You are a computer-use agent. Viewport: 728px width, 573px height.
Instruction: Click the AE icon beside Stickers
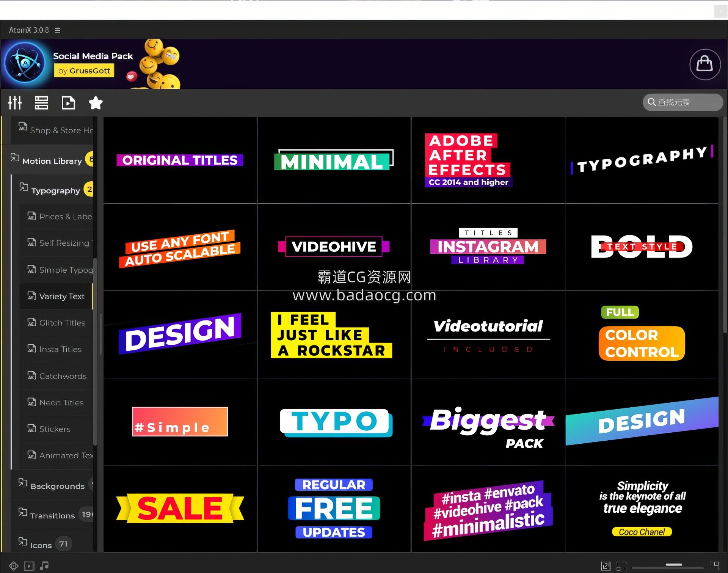pyautogui.click(x=32, y=429)
